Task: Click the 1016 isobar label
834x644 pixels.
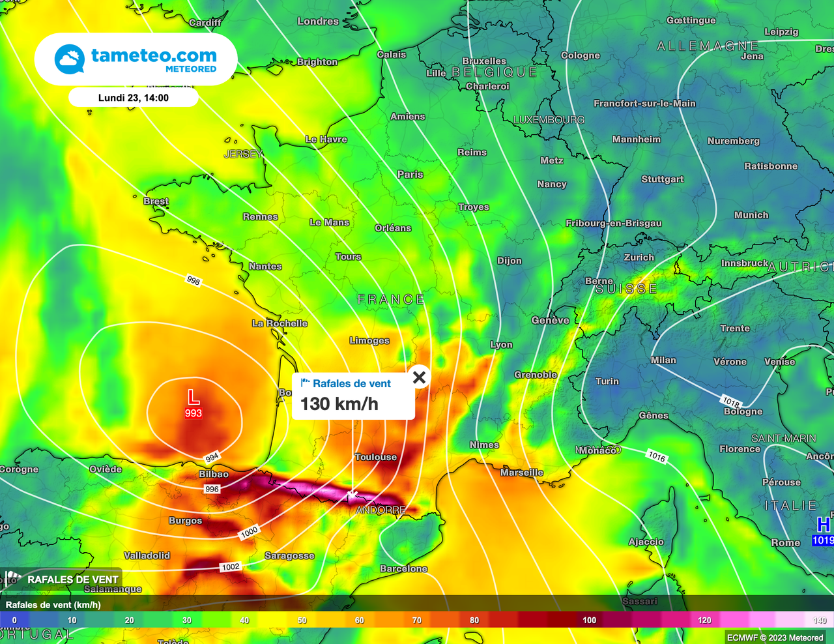Action: (x=657, y=456)
